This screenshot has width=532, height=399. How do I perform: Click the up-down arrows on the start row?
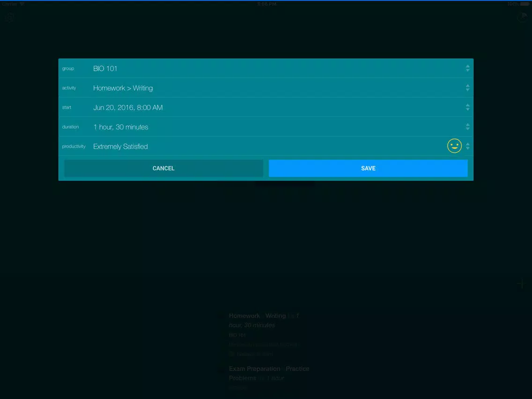(x=467, y=107)
